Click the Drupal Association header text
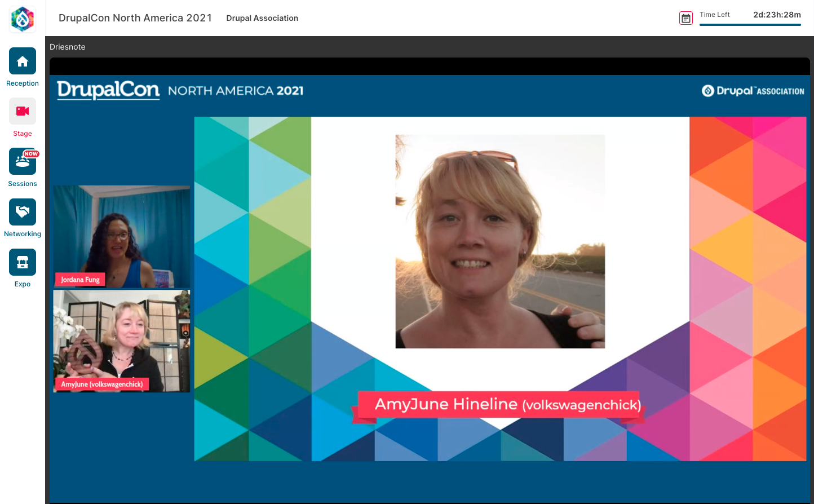This screenshot has width=814, height=504. point(262,18)
